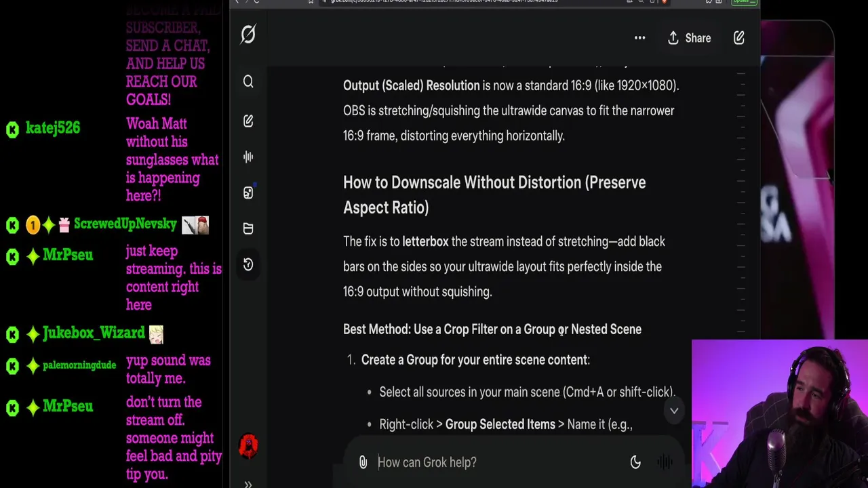Open the search icon in Grok's sidebar
868x488 pixels.
(x=248, y=82)
